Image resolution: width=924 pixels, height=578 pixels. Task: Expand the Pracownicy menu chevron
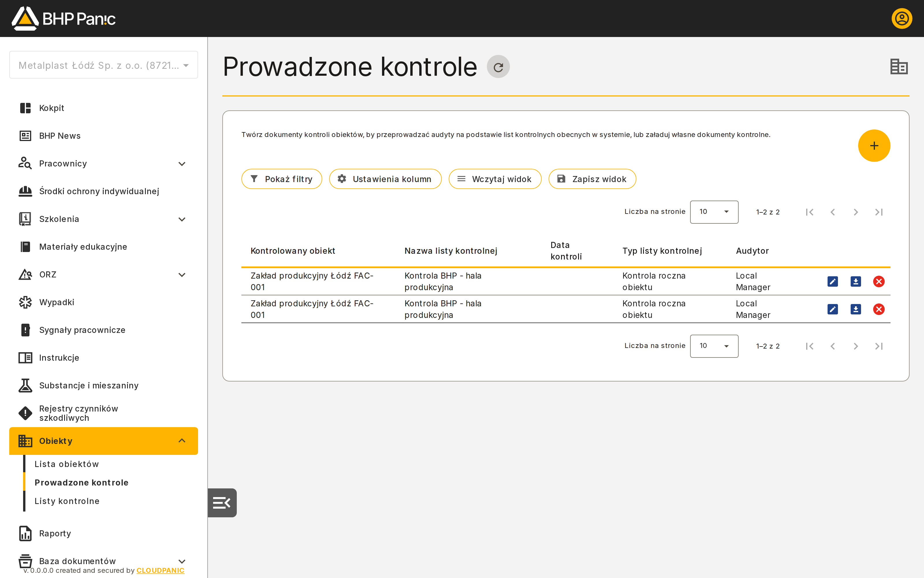point(182,164)
